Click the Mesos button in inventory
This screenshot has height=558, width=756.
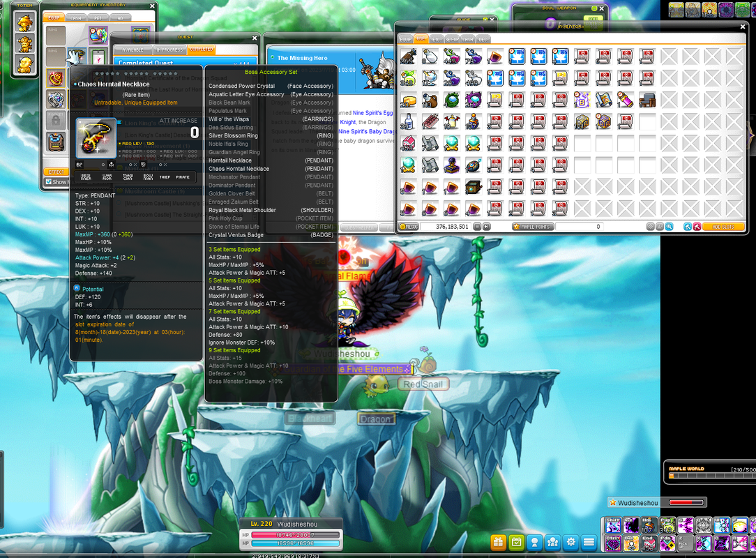pyautogui.click(x=409, y=227)
